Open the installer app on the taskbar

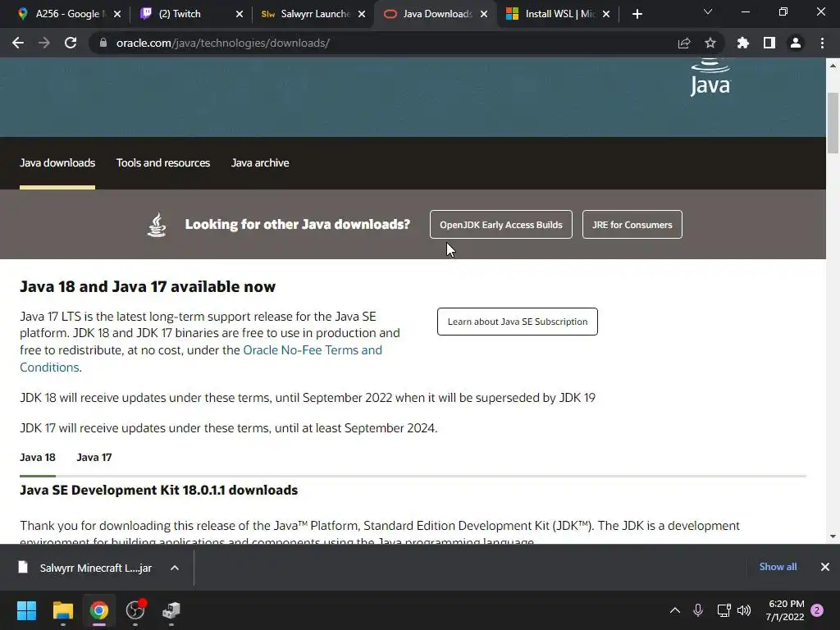[x=171, y=610]
